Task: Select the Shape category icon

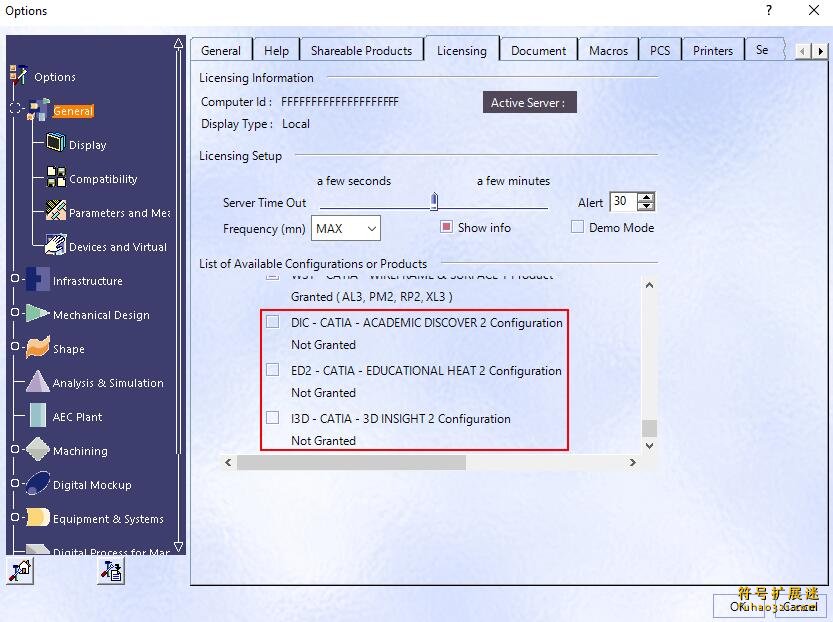Action: [x=38, y=347]
